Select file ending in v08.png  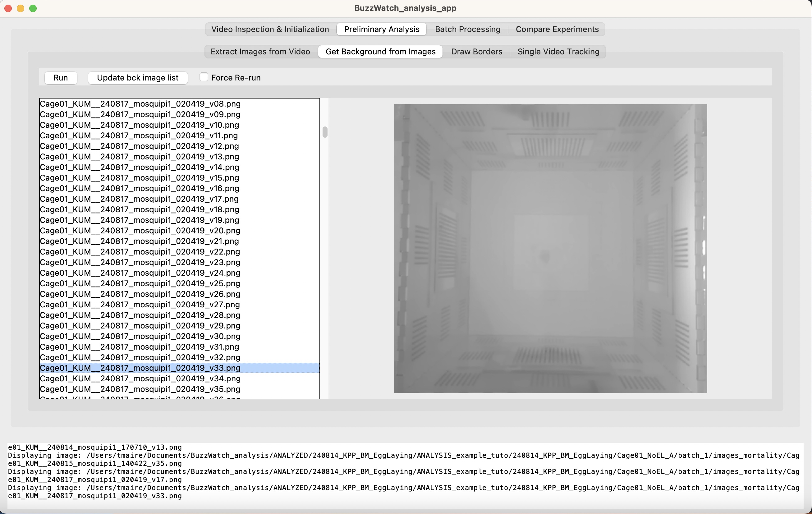coord(179,104)
